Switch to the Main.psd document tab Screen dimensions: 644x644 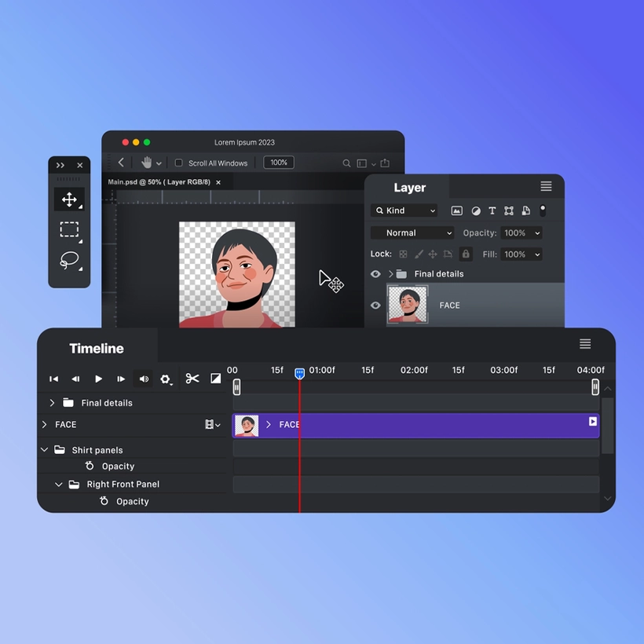[159, 182]
